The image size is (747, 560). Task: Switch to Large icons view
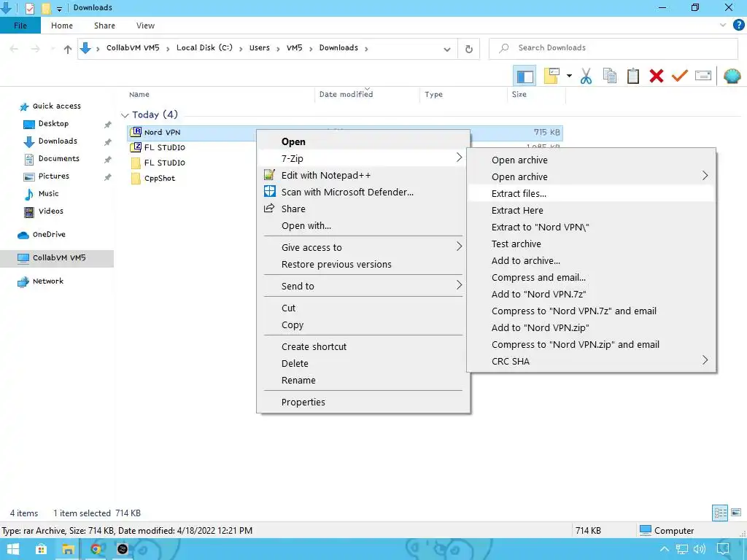point(735,513)
